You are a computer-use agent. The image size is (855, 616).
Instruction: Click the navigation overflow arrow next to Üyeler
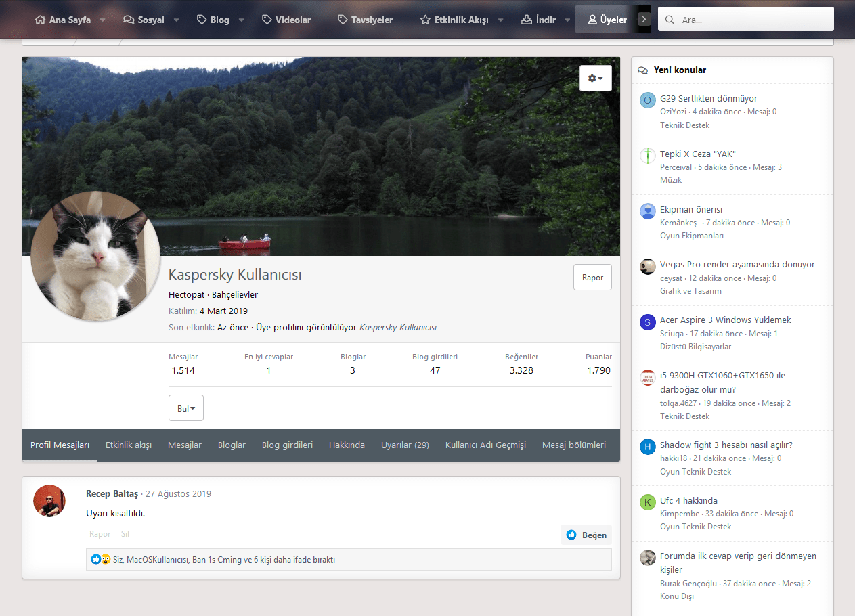[x=644, y=20]
